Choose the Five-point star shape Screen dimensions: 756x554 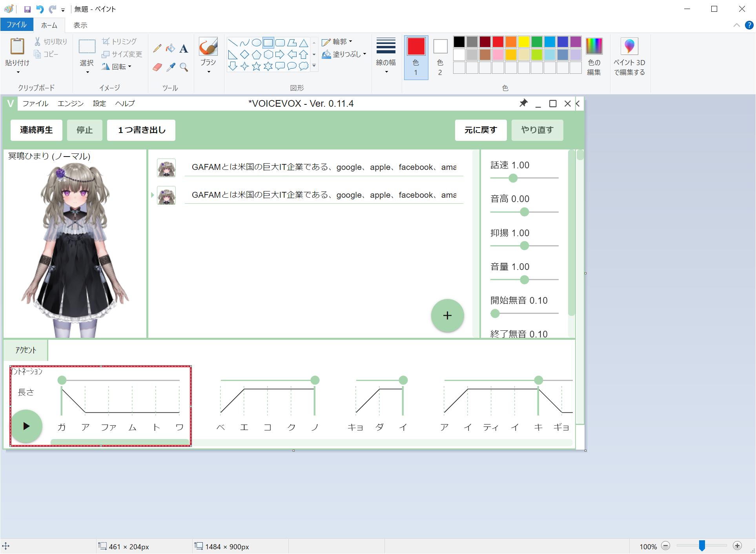(256, 66)
